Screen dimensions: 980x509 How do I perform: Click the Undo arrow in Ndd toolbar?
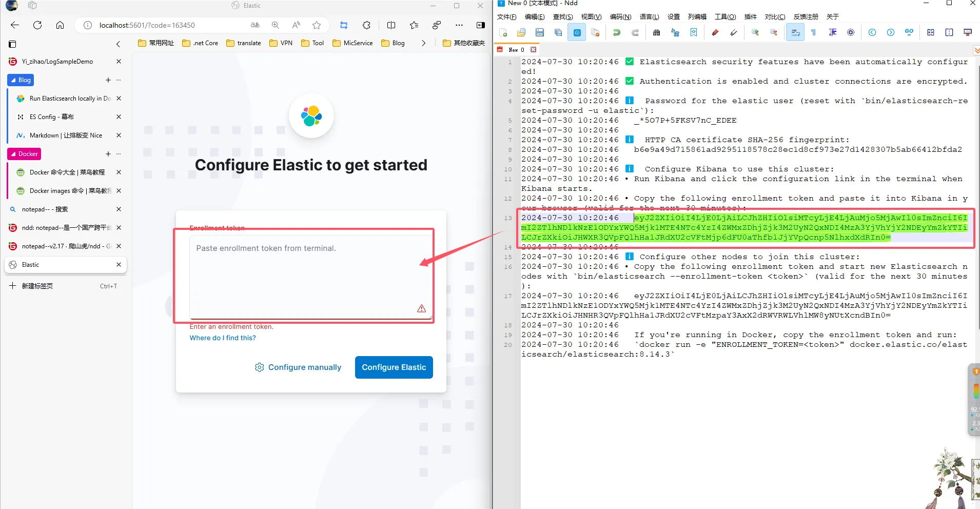point(617,32)
